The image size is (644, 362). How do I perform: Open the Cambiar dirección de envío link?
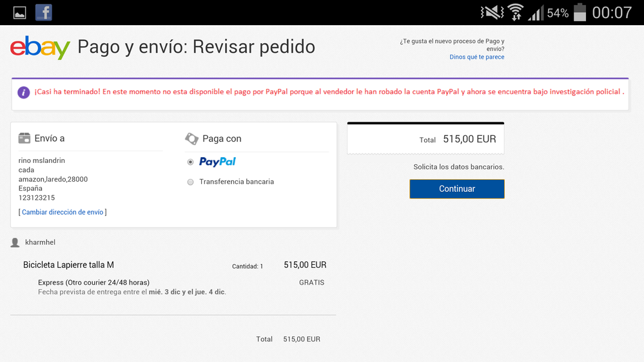pyautogui.click(x=63, y=212)
